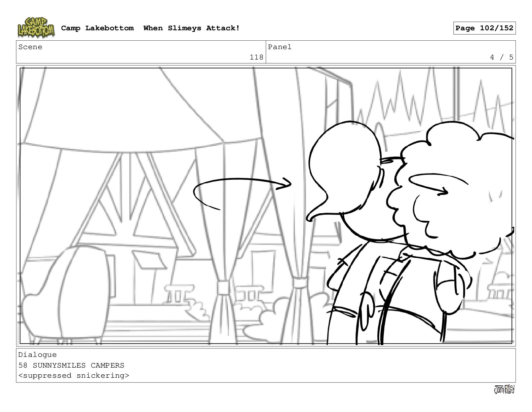Click the Jam Filled logo
This screenshot has height=412, width=532.
click(504, 389)
